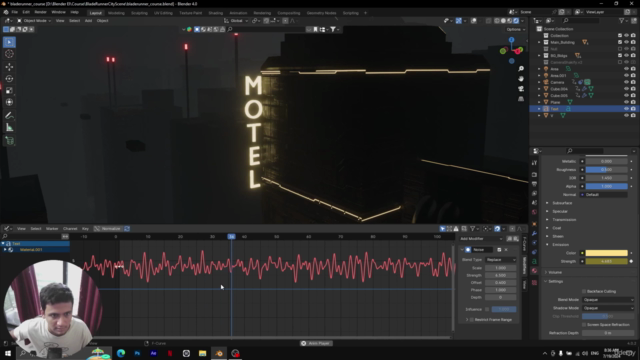Open File Explorer from the taskbar
This screenshot has height=360, width=640.
tap(202, 353)
